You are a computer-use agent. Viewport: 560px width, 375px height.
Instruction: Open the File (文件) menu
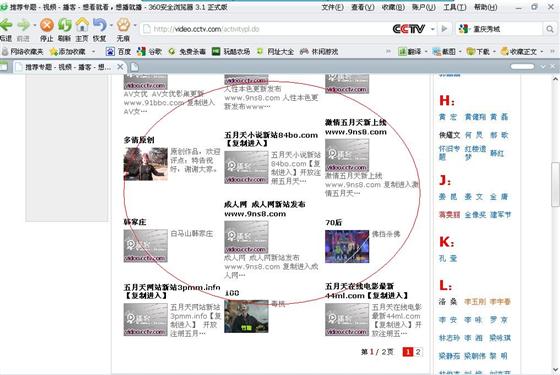tap(332, 7)
